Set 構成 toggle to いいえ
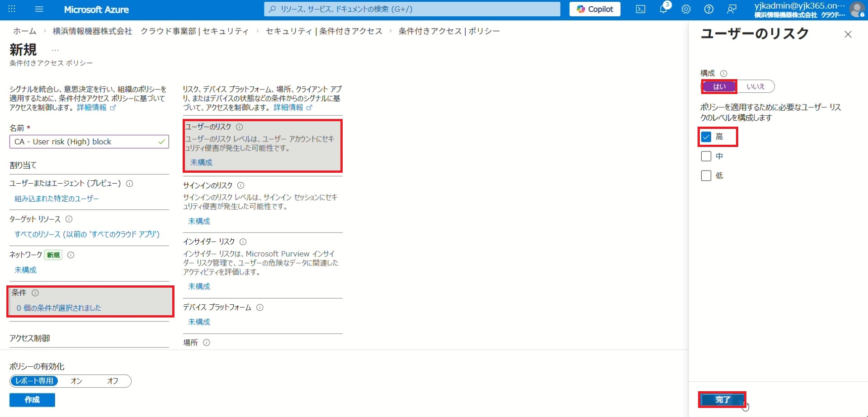 pos(755,86)
